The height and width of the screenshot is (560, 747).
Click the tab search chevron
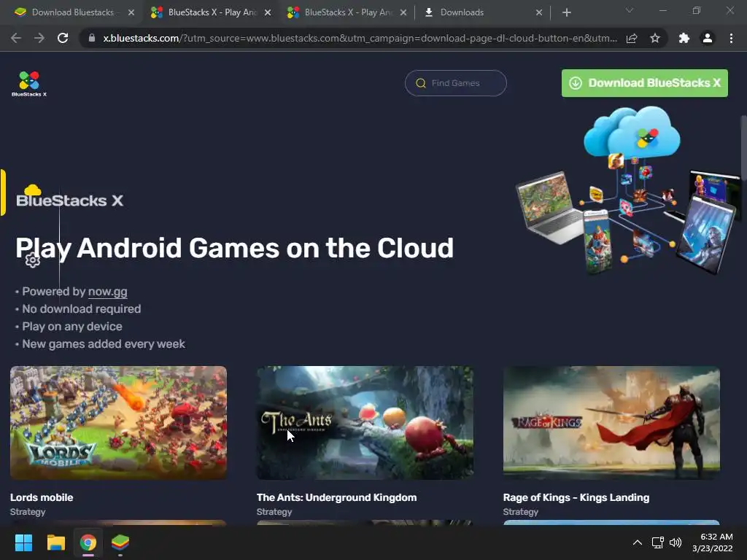click(630, 10)
